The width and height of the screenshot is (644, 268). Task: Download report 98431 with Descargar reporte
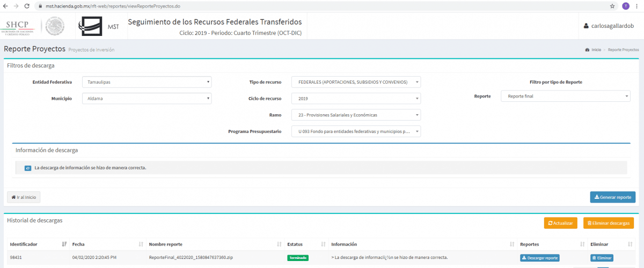point(539,258)
